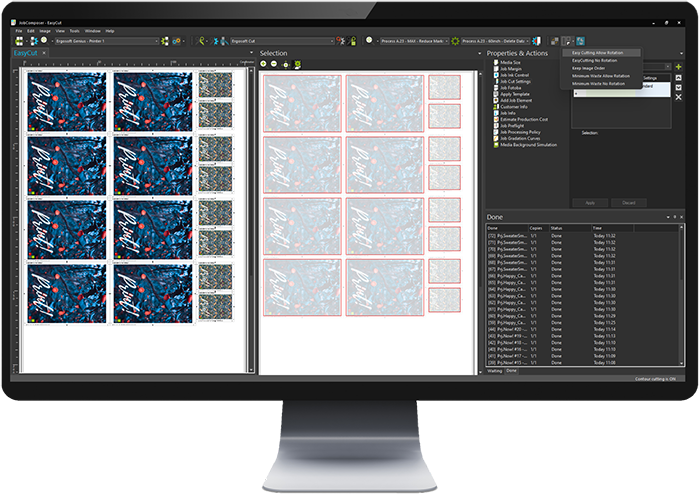Open the Ergosoft Genius printer dropdown
The width and height of the screenshot is (700, 498).
(x=160, y=41)
